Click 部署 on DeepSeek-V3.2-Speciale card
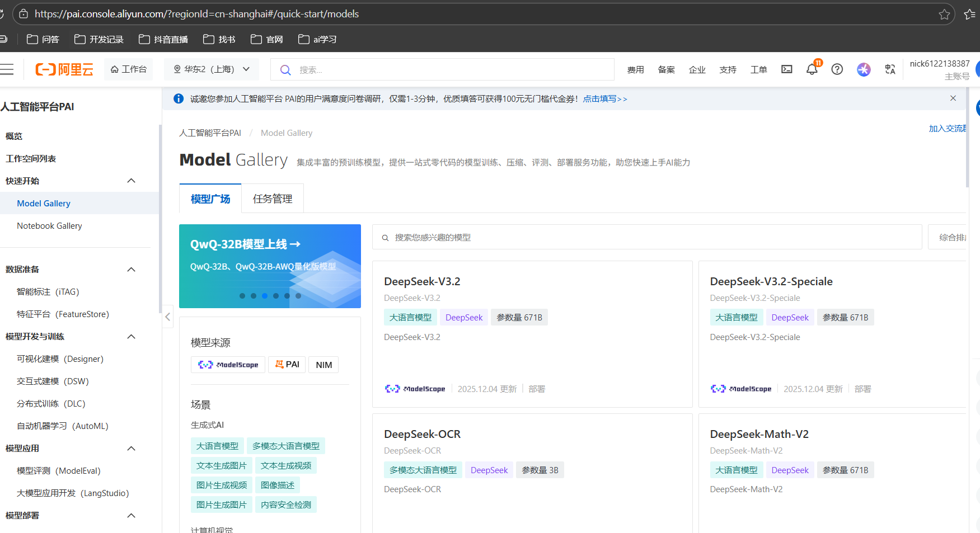 [x=862, y=389]
